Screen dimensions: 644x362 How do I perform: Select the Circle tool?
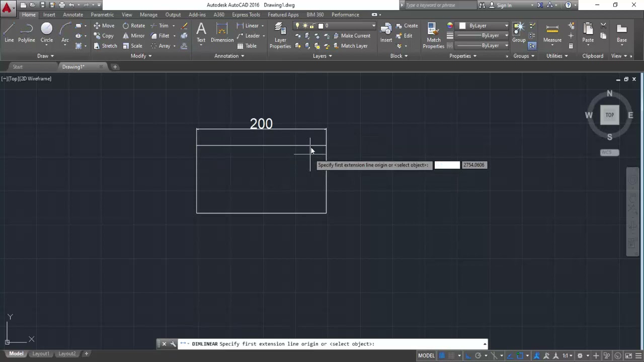click(x=47, y=32)
